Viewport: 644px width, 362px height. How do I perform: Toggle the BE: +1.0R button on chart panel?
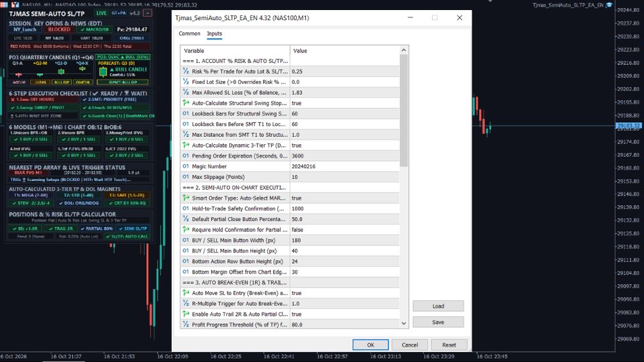(x=25, y=229)
